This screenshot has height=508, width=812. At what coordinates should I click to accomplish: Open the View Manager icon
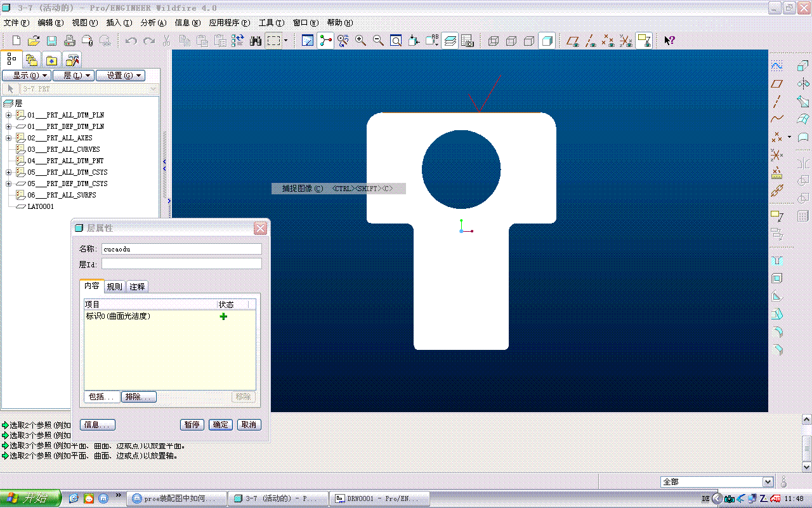[x=468, y=41]
